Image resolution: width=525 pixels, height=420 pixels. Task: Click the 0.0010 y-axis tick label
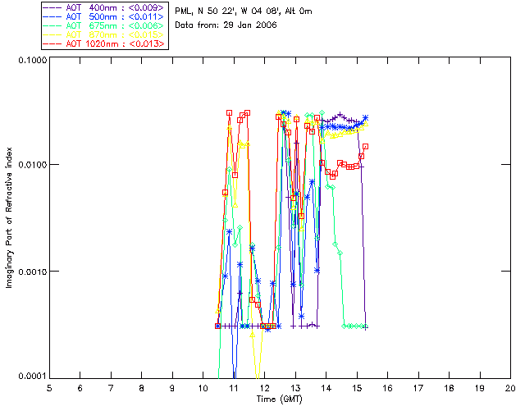coord(31,271)
